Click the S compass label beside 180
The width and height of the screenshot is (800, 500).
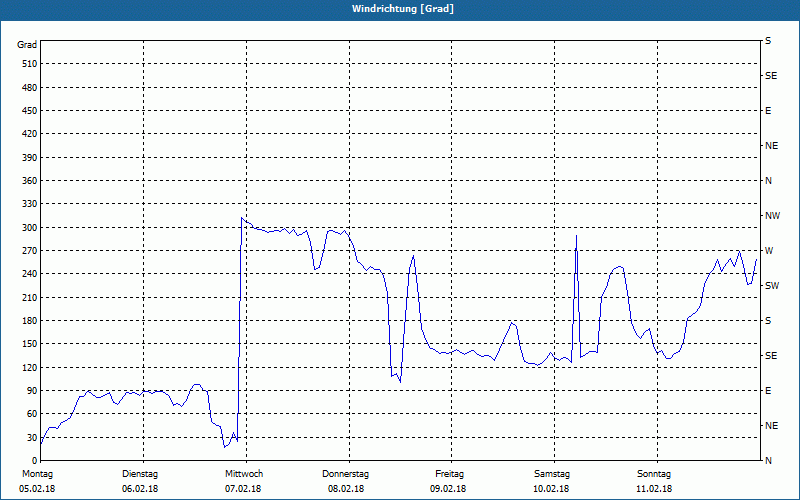[x=768, y=321]
